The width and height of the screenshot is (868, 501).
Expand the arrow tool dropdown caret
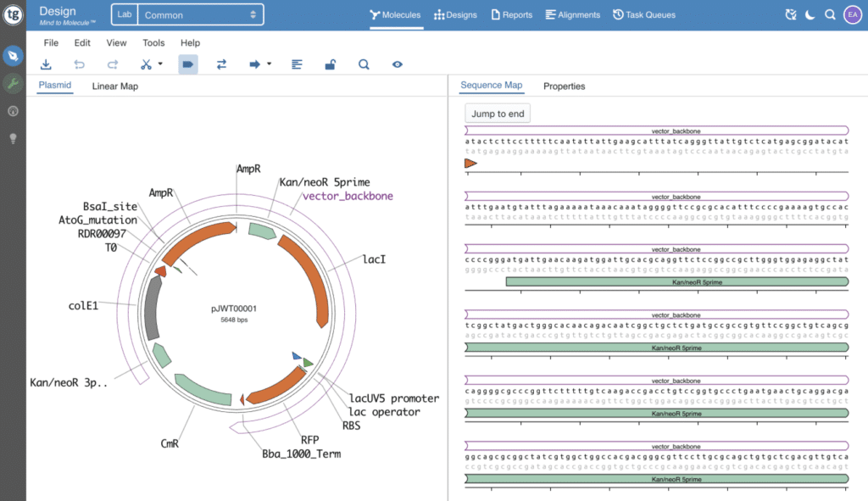269,64
